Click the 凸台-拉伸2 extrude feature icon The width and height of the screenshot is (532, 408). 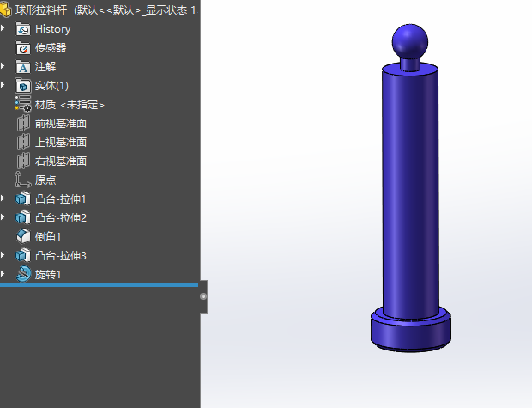click(23, 217)
